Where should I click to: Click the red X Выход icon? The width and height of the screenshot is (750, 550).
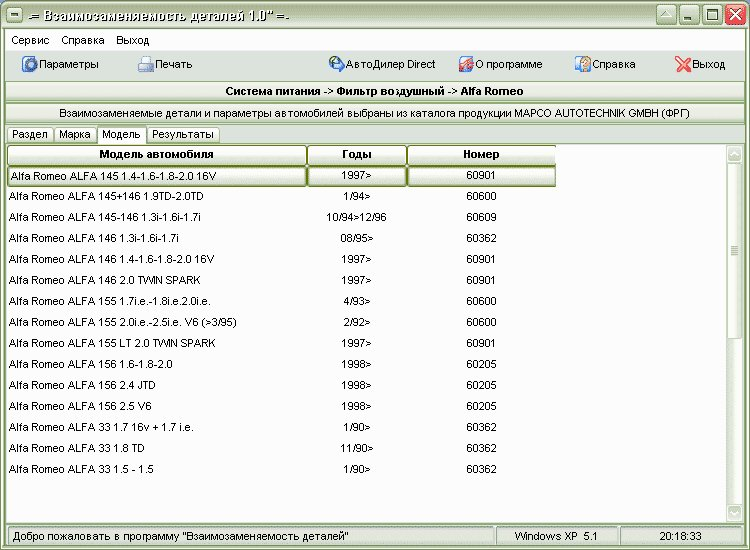(683, 64)
